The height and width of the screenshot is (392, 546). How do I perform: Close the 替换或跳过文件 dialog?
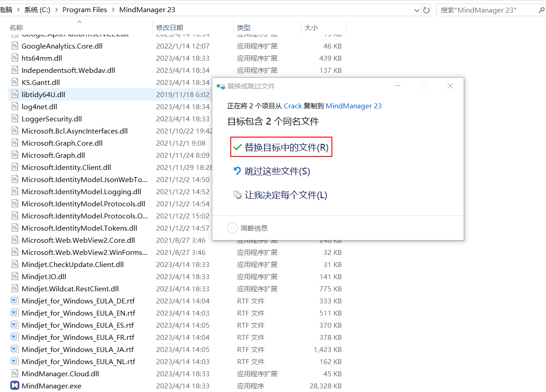[x=450, y=86]
